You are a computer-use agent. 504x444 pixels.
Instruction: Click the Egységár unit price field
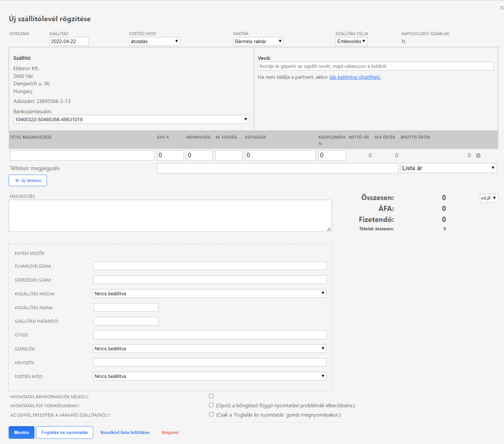click(x=280, y=155)
